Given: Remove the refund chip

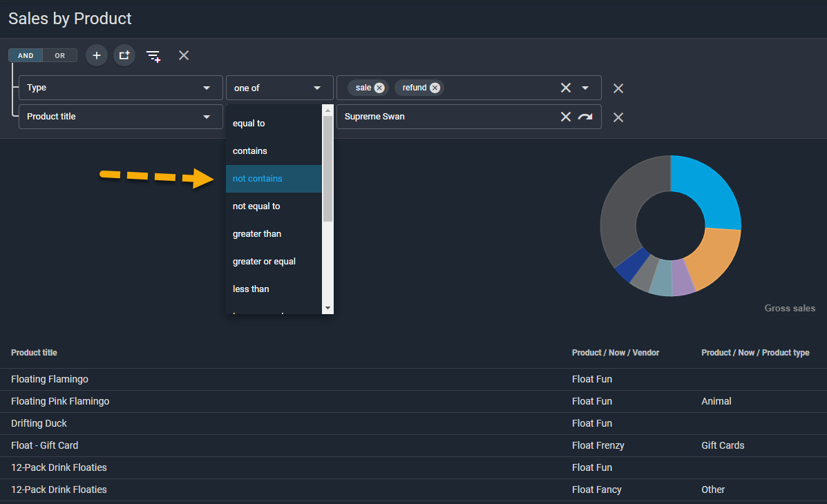Looking at the screenshot, I should 435,88.
